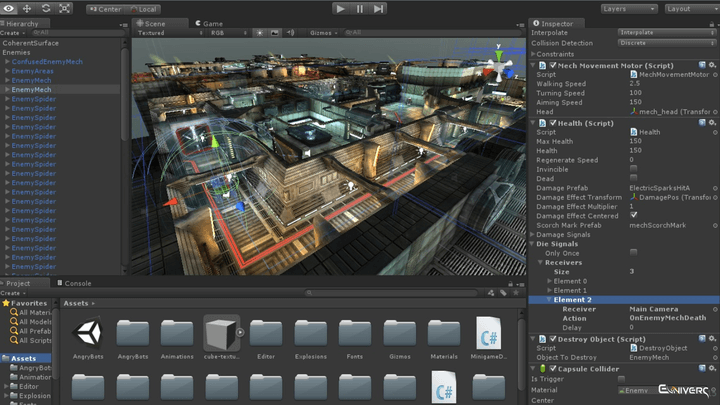This screenshot has width=720, height=405.
Task: Pick object for Damage Prefab field
Action: tap(715, 188)
